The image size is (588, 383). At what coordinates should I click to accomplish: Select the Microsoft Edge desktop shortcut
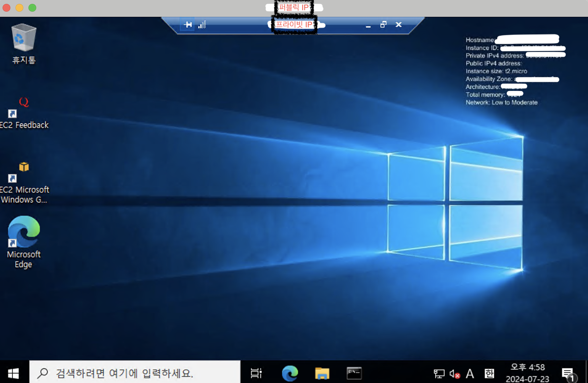[24, 242]
